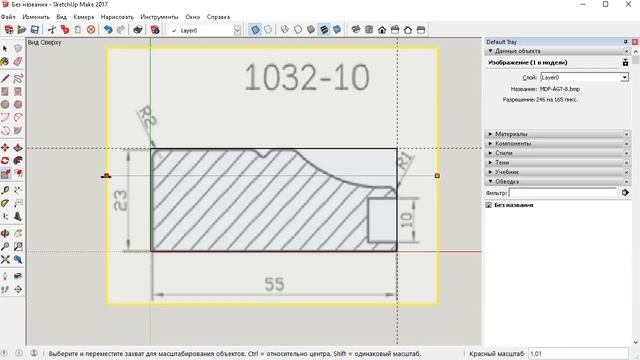Open the Вид menu
Viewport: 640px width, 360px height.
(61, 17)
